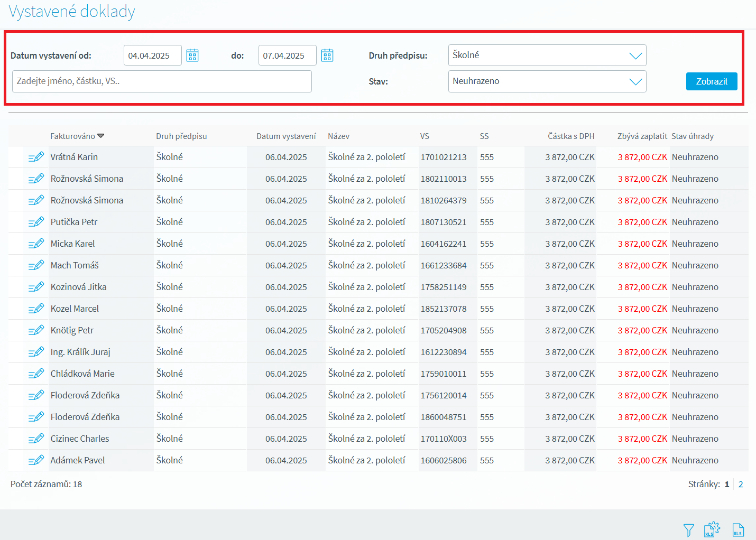Sort by Druh předpisu column header
756x540 pixels.
click(181, 136)
